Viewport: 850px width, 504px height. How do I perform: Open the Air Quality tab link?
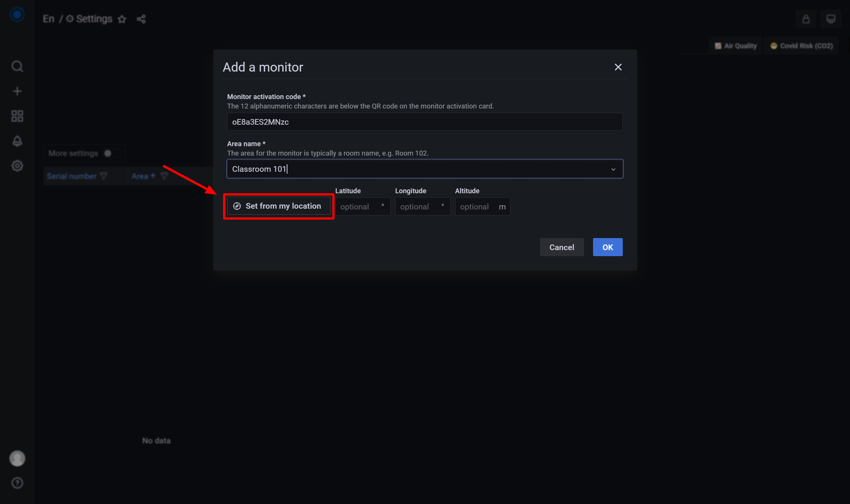(735, 46)
